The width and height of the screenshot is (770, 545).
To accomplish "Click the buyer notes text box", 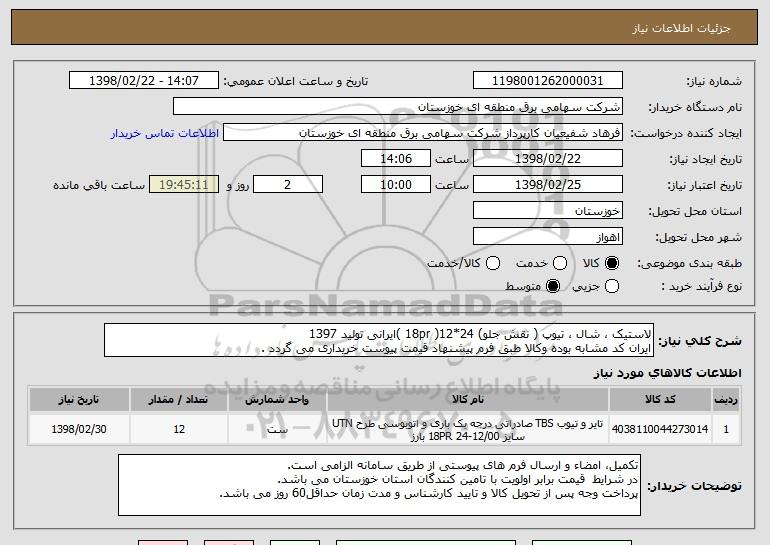I will pos(379,485).
